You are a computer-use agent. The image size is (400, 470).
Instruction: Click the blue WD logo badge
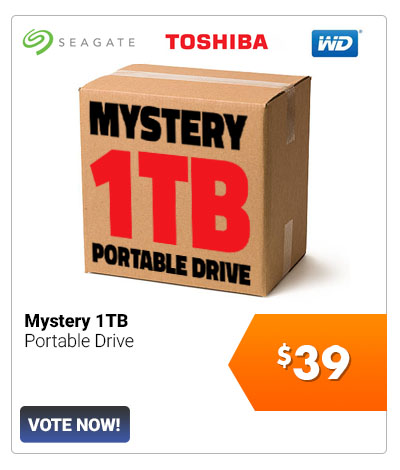tap(335, 44)
